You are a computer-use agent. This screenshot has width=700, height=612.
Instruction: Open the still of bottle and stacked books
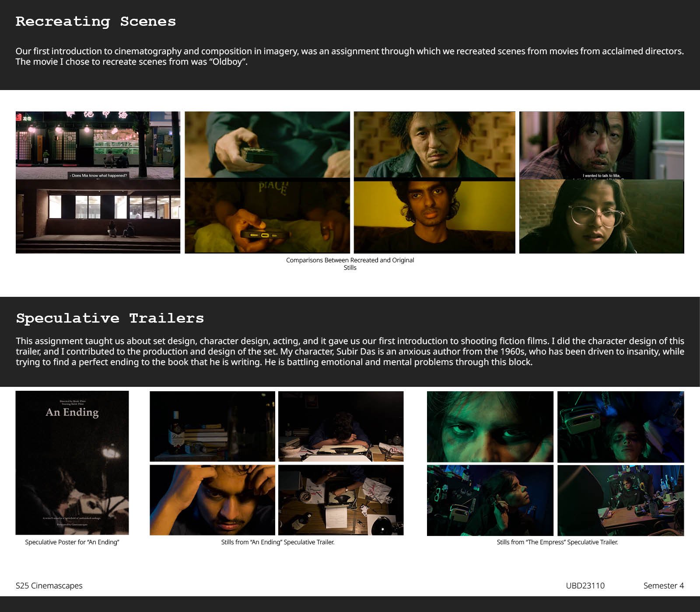[212, 426]
